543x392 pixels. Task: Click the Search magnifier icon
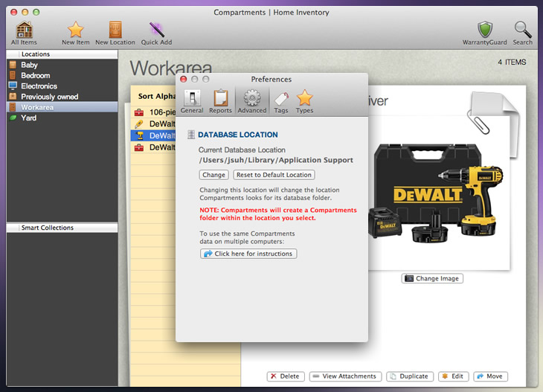pyautogui.click(x=523, y=33)
